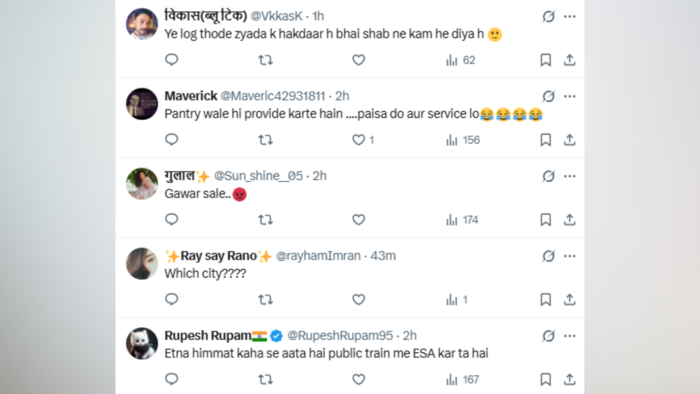
Task: Open @Maveric42931811 profile handle
Action: point(273,96)
